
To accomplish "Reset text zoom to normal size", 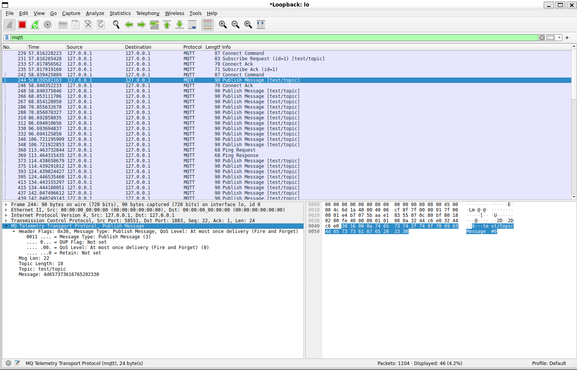I will click(x=248, y=25).
